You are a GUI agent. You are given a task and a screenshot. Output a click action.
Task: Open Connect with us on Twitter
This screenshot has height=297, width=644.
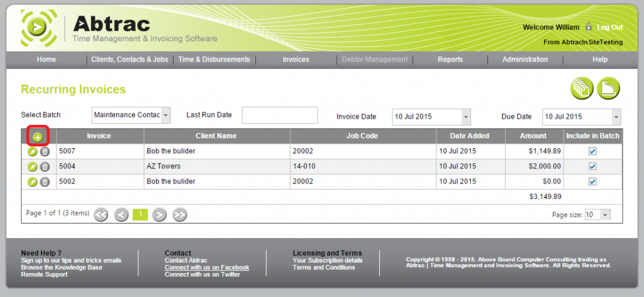[203, 274]
